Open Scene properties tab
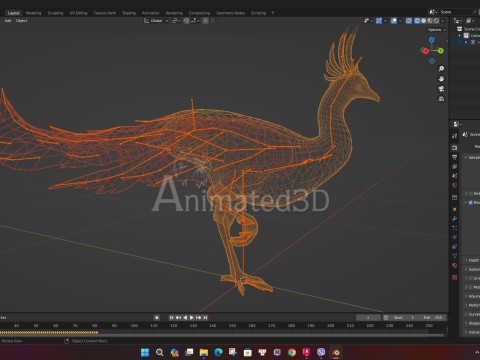The height and width of the screenshot is (360, 480). [x=455, y=176]
